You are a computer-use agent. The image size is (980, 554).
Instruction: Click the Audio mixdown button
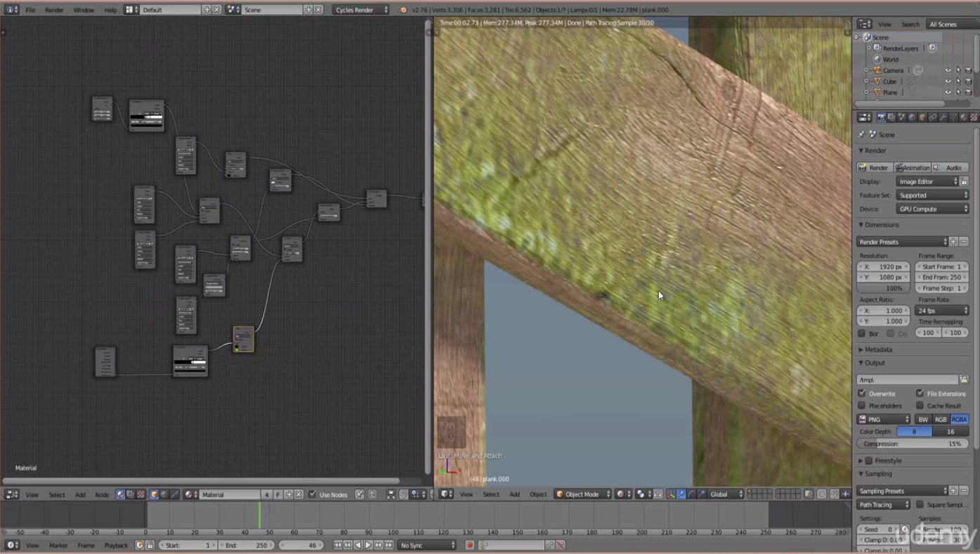pos(950,168)
